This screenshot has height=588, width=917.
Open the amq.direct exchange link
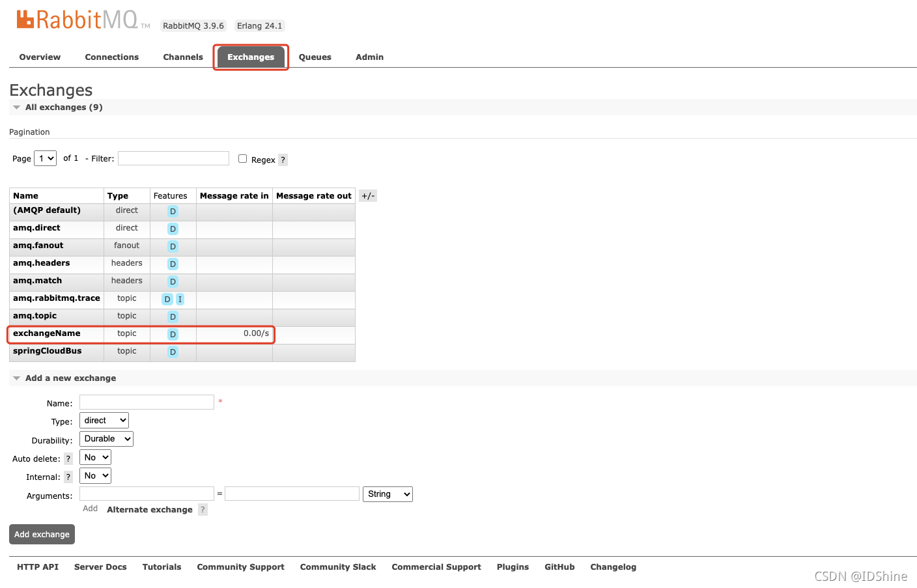click(36, 228)
